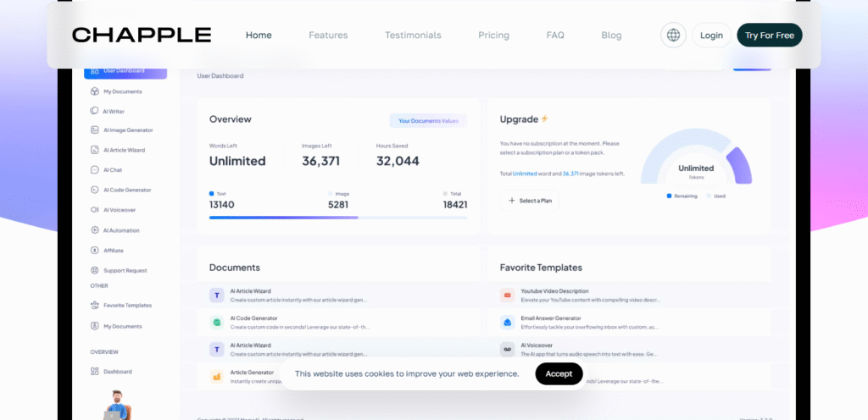
Task: Click the Dashboard grid icon under Overview
Action: [94, 372]
